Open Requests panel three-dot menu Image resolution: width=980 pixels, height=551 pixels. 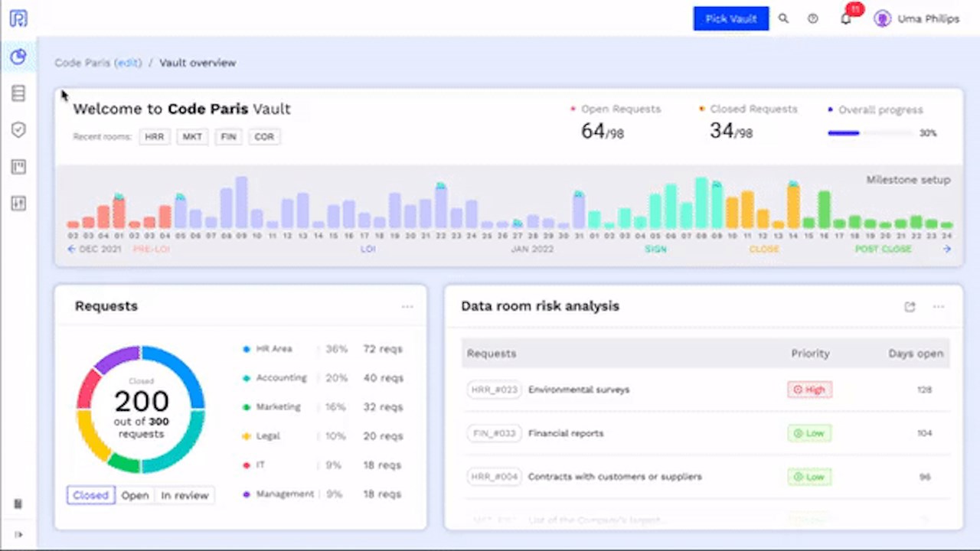tap(407, 307)
